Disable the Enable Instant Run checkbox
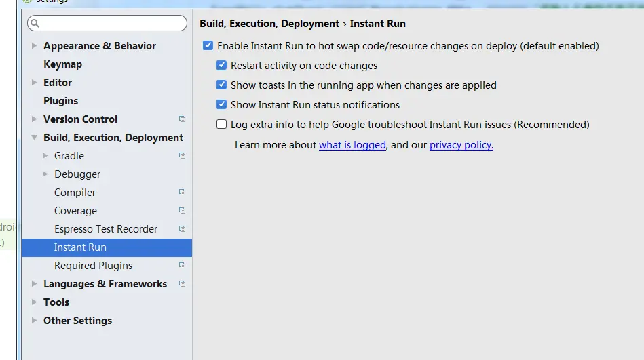644x360 pixels. click(x=208, y=46)
